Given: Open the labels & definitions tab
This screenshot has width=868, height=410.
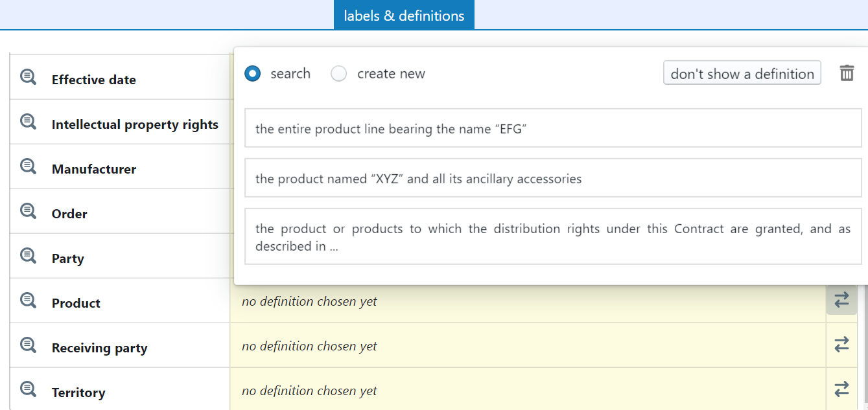Looking at the screenshot, I should coord(404,16).
